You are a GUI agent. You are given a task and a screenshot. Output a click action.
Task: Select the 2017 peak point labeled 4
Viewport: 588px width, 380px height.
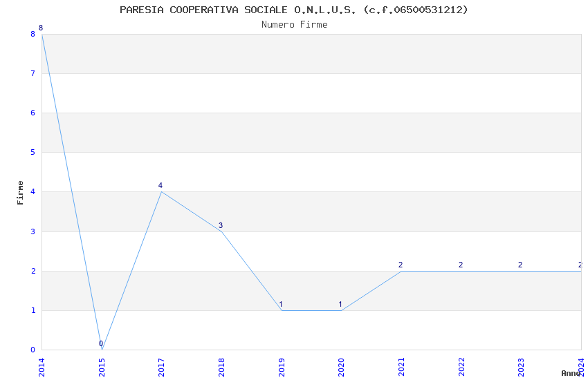161,191
